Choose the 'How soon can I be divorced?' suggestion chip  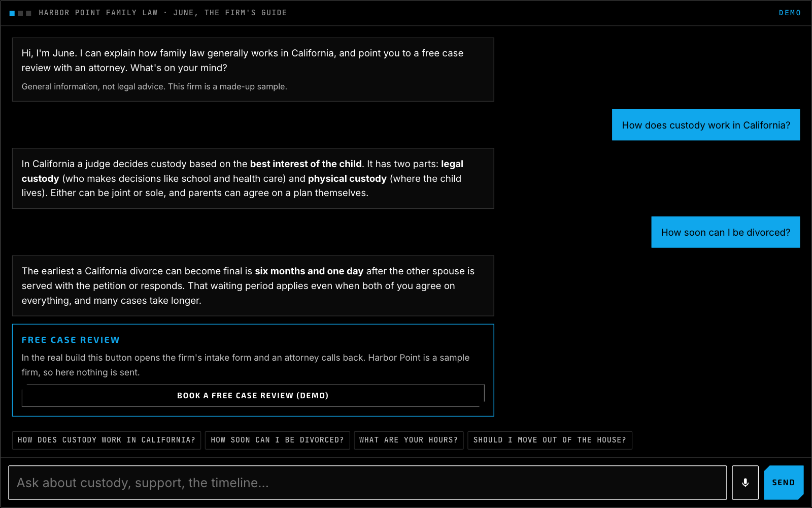(x=277, y=440)
